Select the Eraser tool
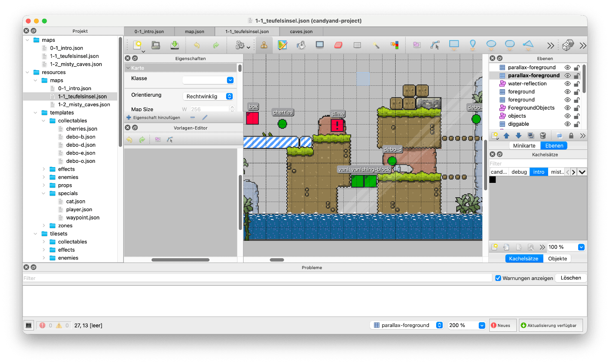 tap(339, 45)
